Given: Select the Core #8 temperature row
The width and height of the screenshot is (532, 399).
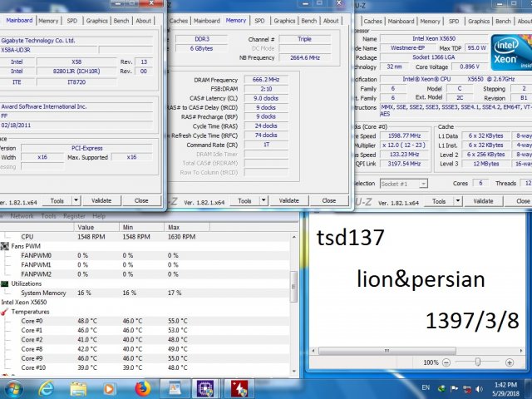Looking at the screenshot, I should coord(145,349).
